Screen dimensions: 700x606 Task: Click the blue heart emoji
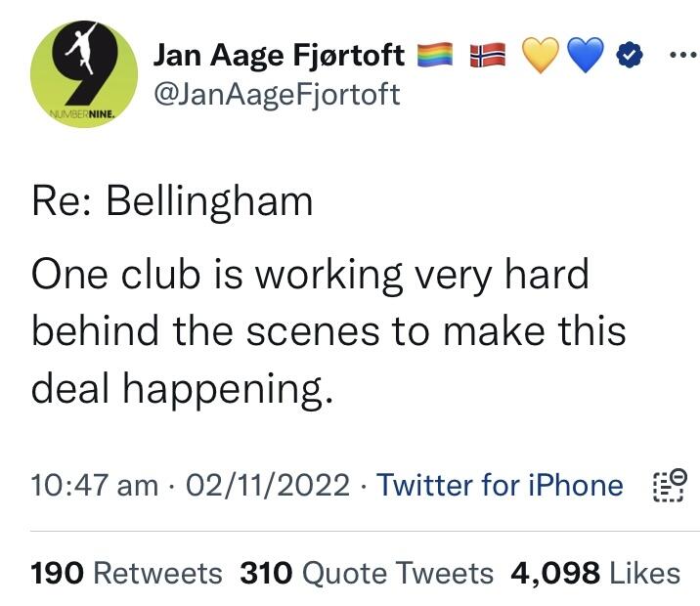[x=587, y=57]
